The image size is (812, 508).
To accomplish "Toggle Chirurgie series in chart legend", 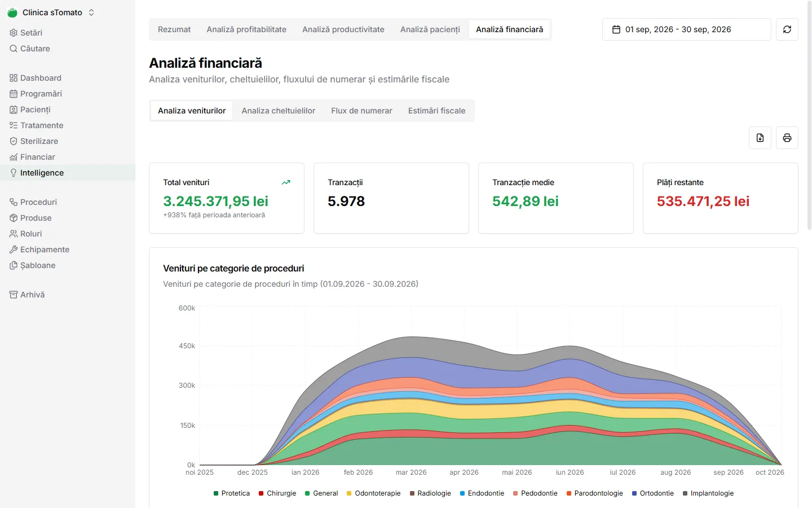I will pyautogui.click(x=277, y=493).
